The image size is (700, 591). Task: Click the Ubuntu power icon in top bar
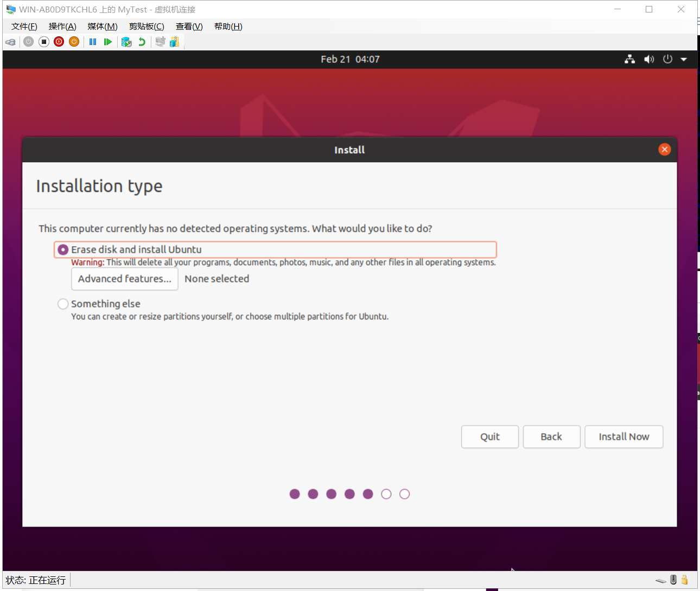(x=668, y=59)
